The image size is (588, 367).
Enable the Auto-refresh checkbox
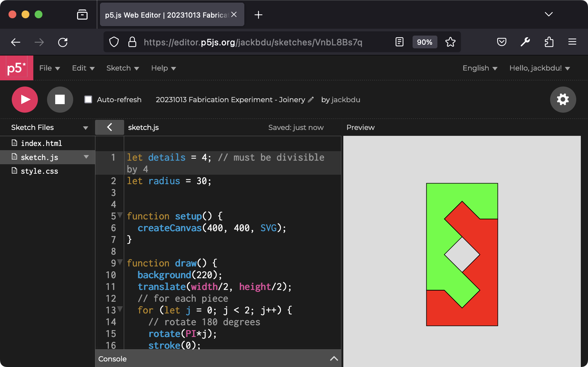coord(88,100)
